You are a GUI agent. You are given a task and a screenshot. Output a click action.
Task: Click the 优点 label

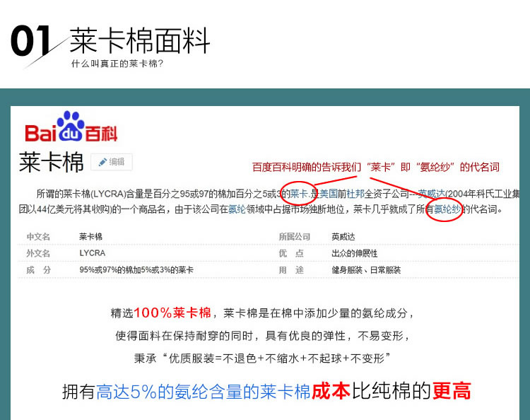point(291,253)
